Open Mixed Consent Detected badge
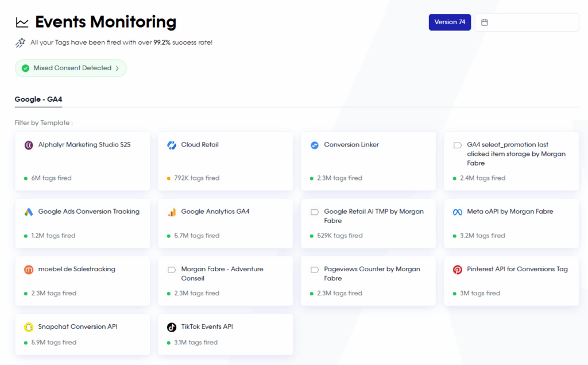The height and width of the screenshot is (365, 588). tap(71, 68)
